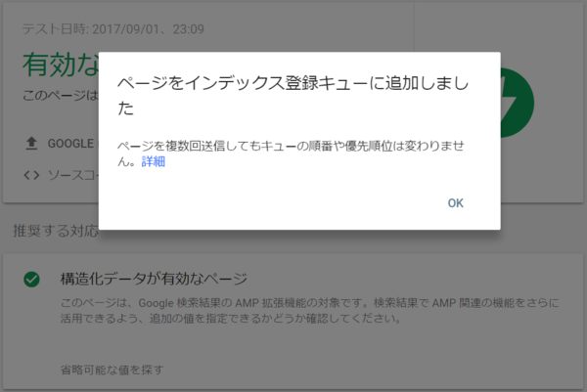Click the テスト日時: 2017/09/01、23:09 text
Viewport: 587px width, 392px height.
113,29
